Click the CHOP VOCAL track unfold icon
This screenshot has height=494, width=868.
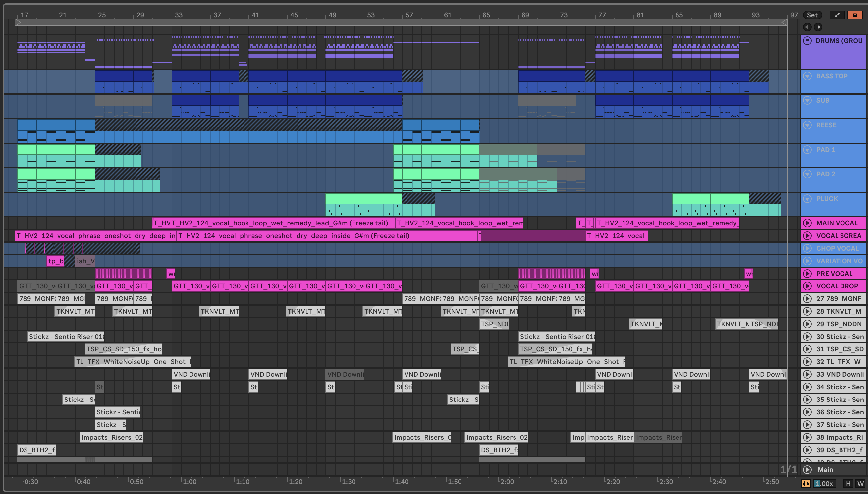(808, 248)
